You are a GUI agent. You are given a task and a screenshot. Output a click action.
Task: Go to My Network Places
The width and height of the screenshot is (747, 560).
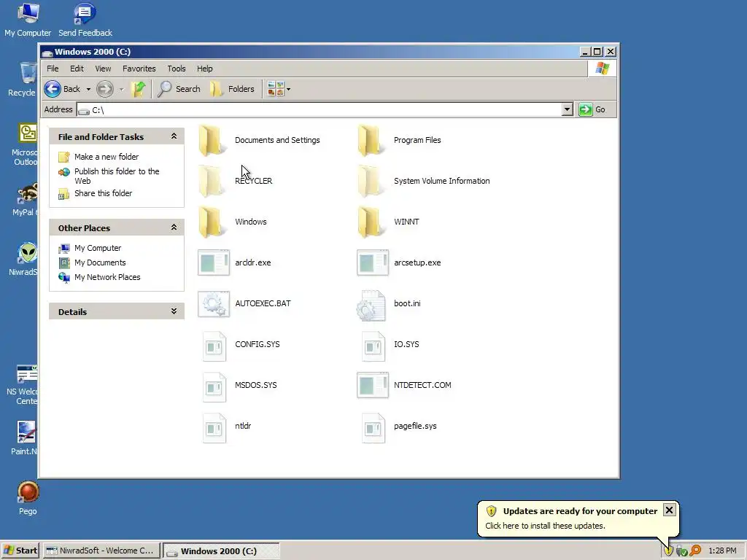pyautogui.click(x=107, y=277)
